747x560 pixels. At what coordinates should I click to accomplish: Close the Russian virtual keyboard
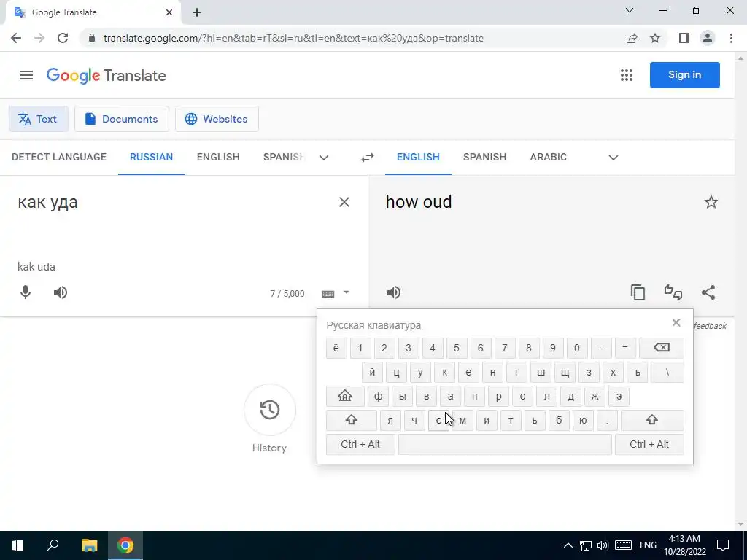tap(676, 323)
